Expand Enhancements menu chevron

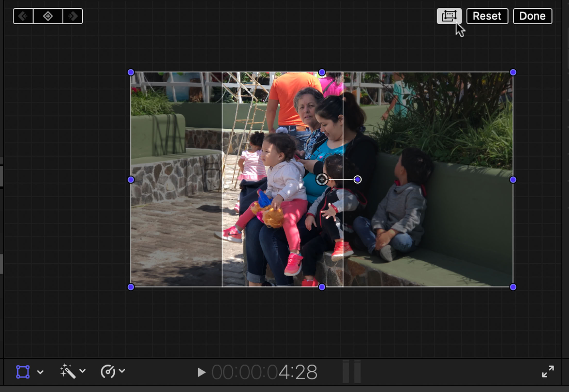tap(82, 371)
